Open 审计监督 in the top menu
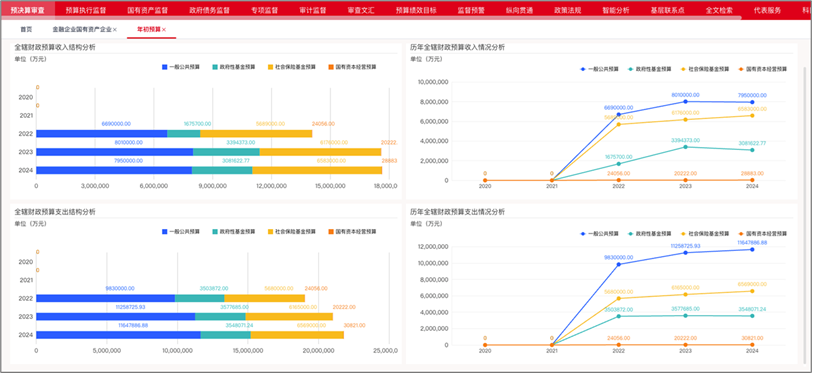The width and height of the screenshot is (836, 374). click(312, 10)
